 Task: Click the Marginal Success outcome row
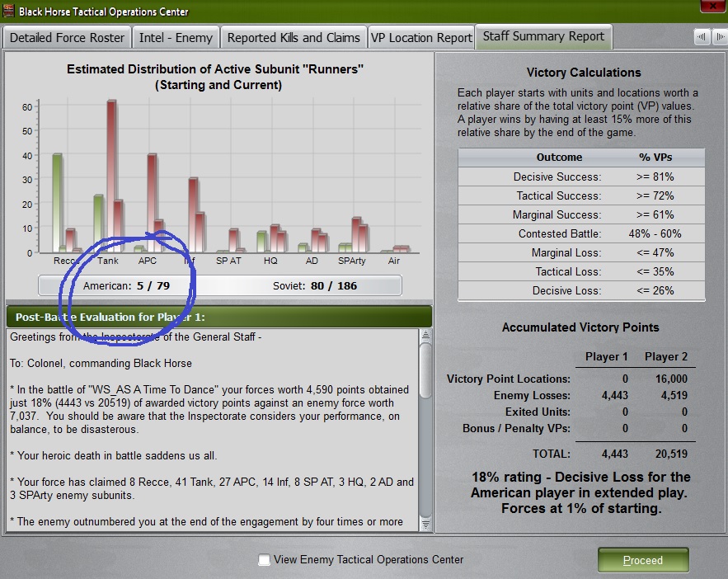(581, 215)
